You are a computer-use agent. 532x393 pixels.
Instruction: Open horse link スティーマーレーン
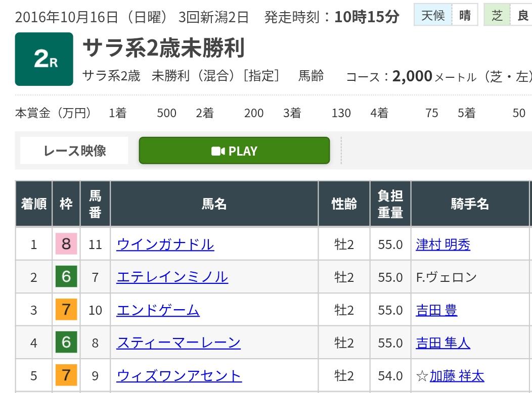pos(178,343)
